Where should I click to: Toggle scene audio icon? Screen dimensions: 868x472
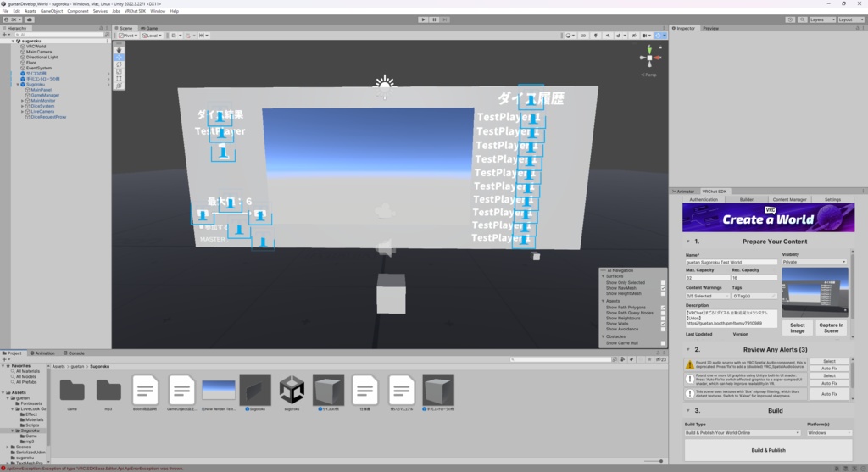coord(608,36)
